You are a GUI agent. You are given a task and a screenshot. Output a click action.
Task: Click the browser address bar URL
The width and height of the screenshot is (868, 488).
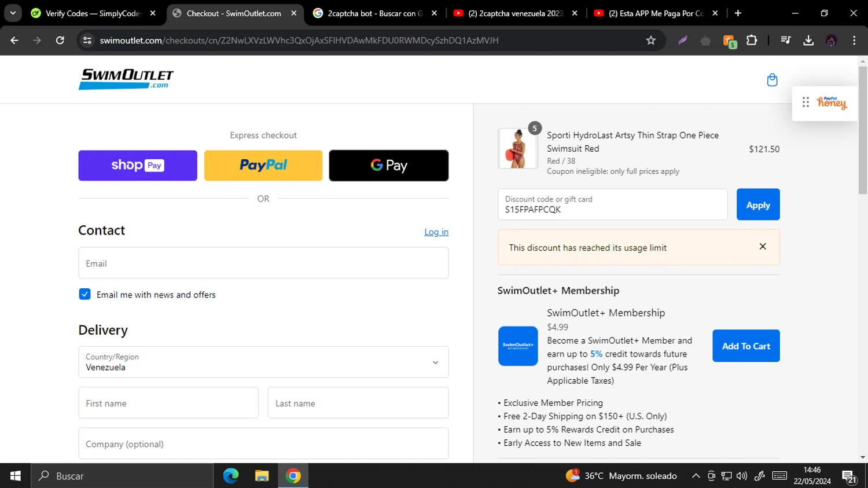pyautogui.click(x=299, y=40)
